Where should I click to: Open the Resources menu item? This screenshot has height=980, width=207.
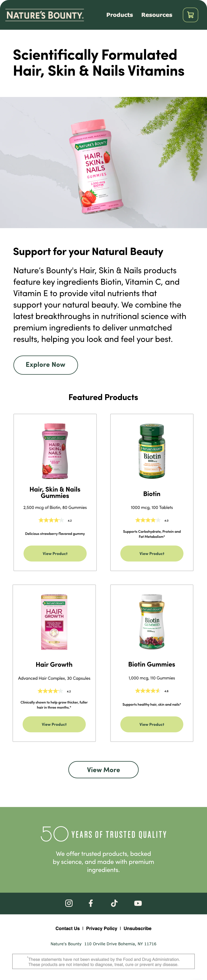coord(157,15)
